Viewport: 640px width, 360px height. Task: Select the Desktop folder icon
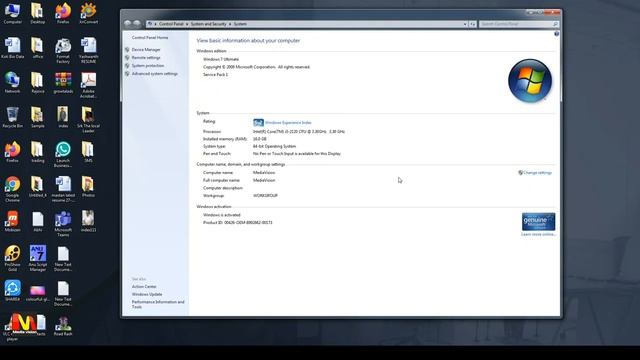click(x=38, y=13)
